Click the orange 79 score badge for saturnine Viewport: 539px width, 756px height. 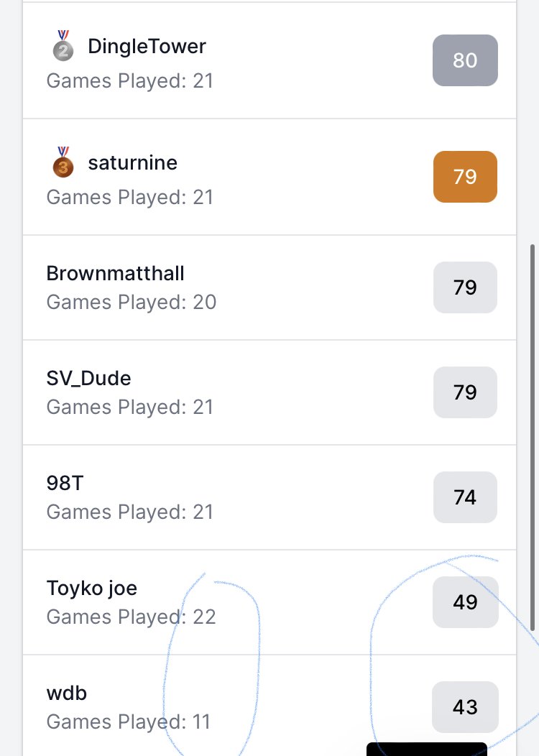[465, 177]
